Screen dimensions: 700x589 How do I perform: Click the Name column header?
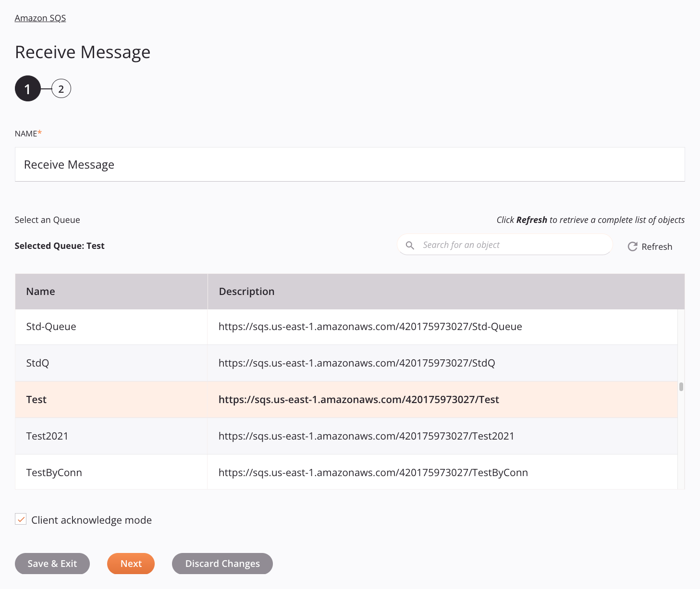[111, 292]
